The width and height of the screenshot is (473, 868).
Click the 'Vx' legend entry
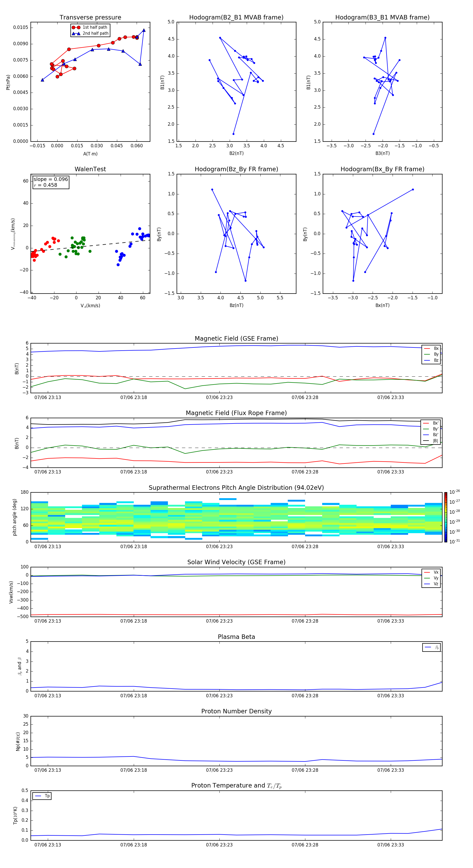coord(431,572)
